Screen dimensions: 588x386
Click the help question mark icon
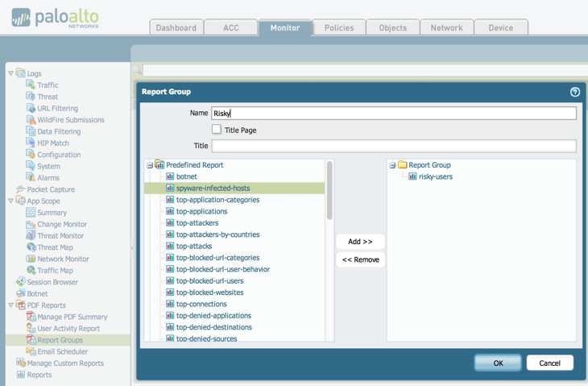tap(574, 92)
